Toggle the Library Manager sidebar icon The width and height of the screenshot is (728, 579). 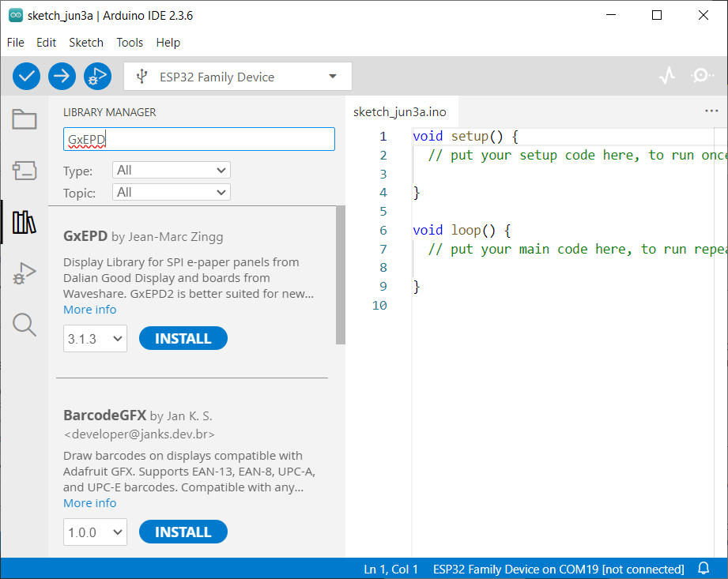pos(25,222)
